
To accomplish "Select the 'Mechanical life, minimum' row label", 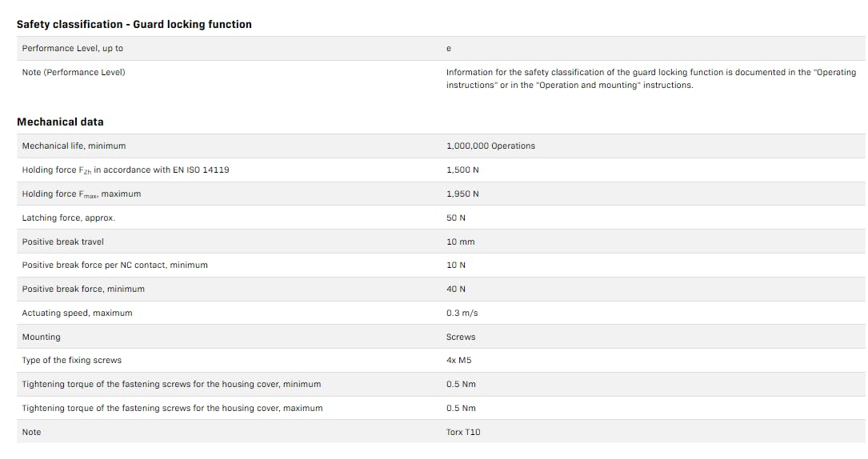I will [74, 146].
